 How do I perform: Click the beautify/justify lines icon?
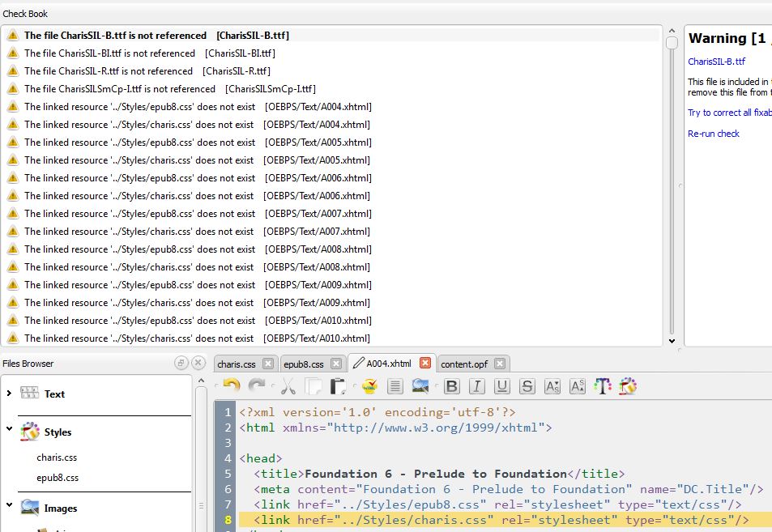[395, 386]
